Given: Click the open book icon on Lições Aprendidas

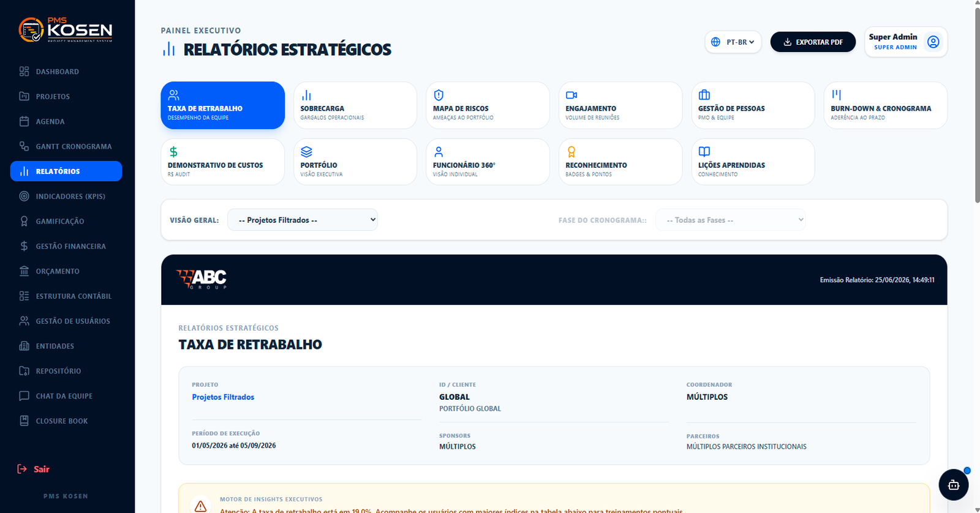Looking at the screenshot, I should 704,151.
